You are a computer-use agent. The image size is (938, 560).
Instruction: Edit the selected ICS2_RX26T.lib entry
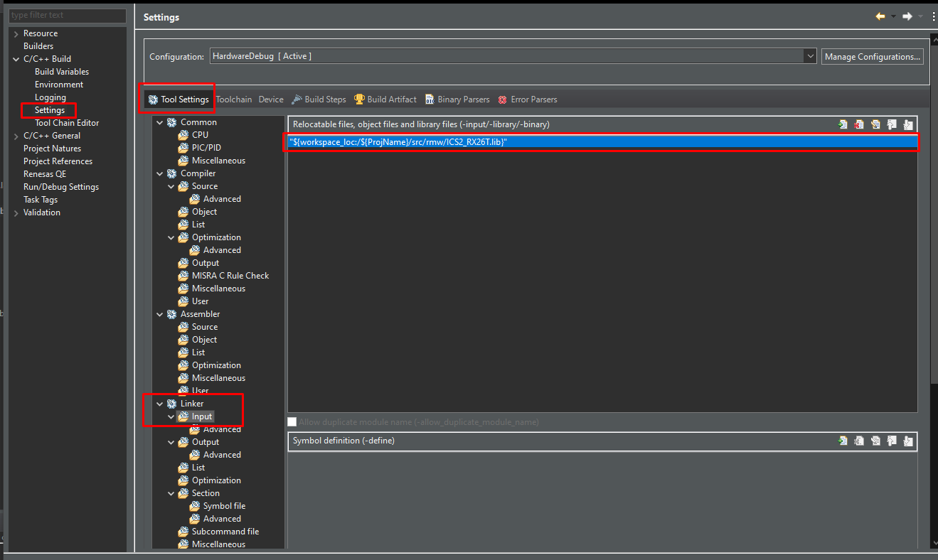[x=875, y=124]
